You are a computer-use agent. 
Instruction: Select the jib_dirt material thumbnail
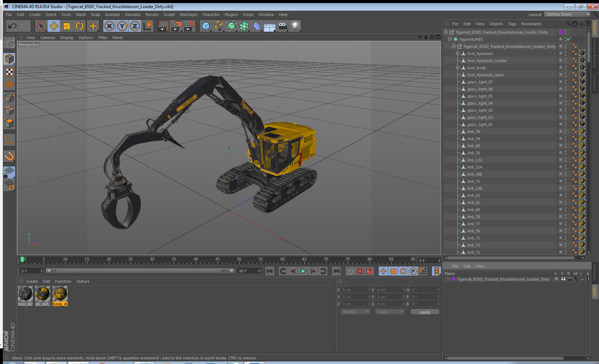tap(43, 294)
